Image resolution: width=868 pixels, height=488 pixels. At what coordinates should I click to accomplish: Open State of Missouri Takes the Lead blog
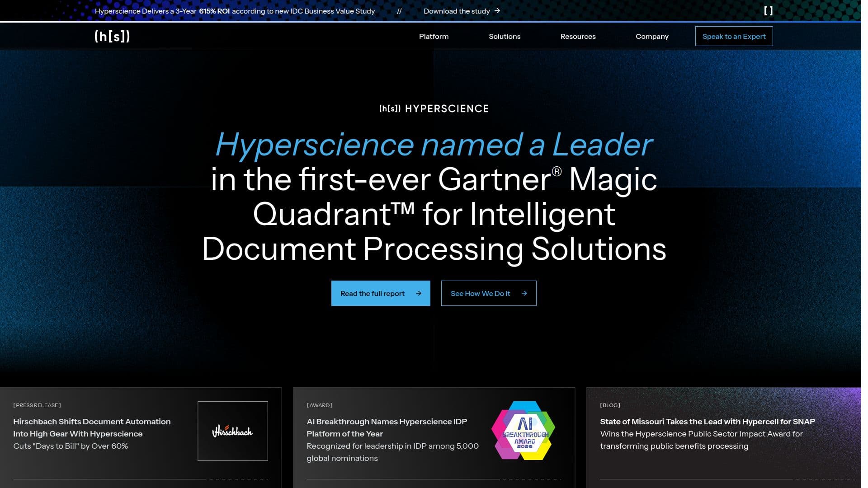708,422
